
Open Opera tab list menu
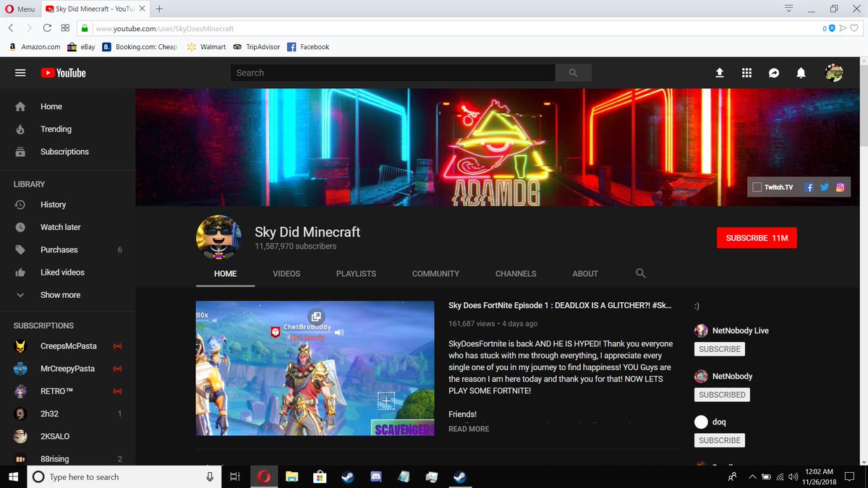click(789, 9)
